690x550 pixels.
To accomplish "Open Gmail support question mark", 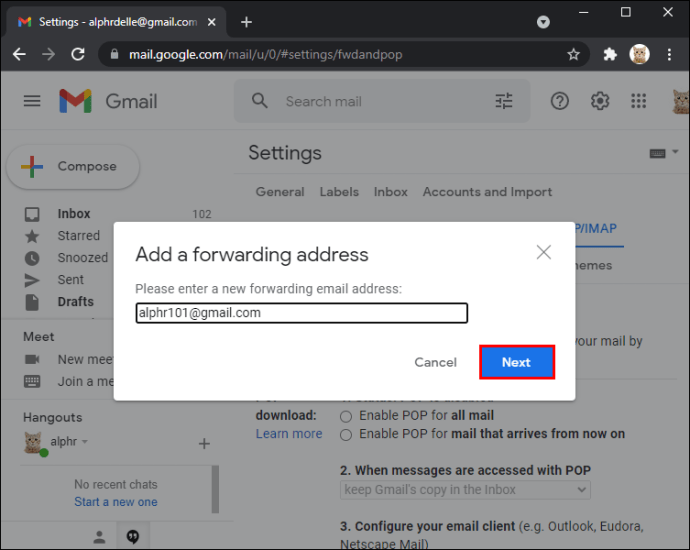I will (560, 101).
